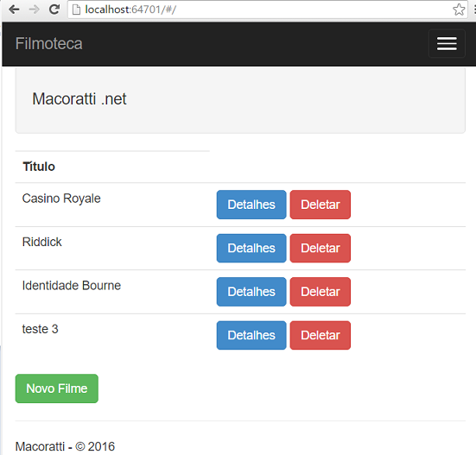This screenshot has height=455, width=476.
Task: Delete the Casino Royale movie
Action: (321, 205)
